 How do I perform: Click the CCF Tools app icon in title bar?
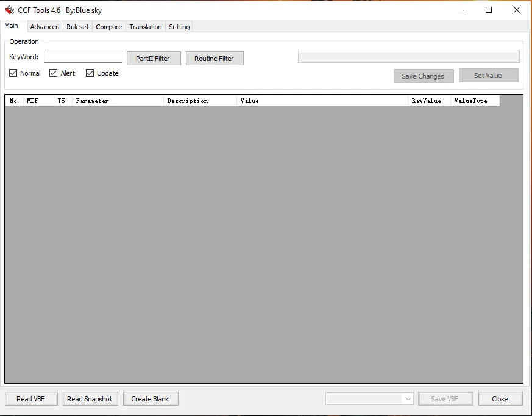(x=10, y=10)
